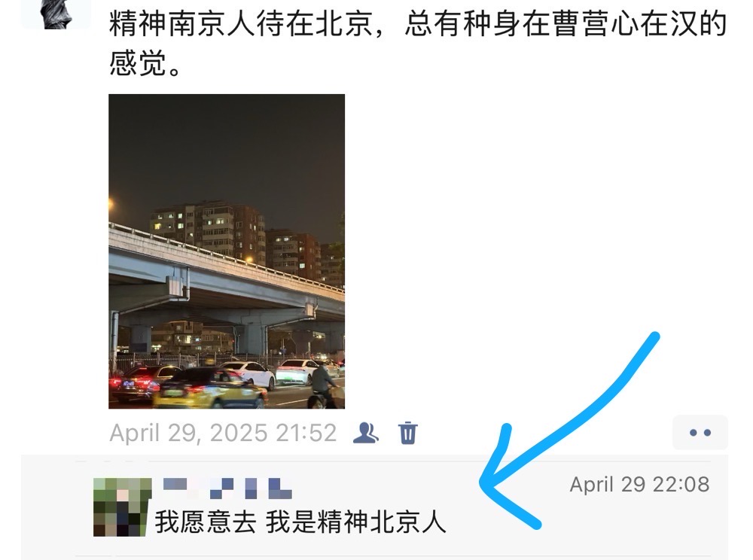Delete the post with trash icon
This screenshot has width=753, height=560.
pos(407,432)
